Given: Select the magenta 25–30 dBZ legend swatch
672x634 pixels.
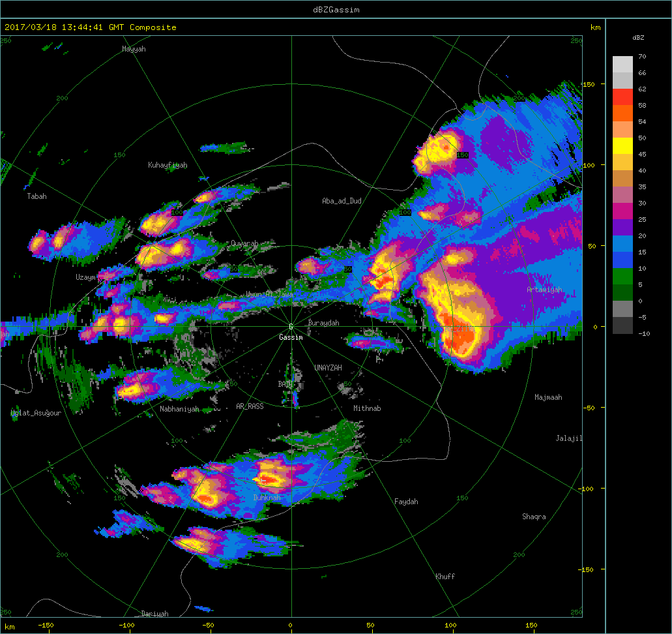Looking at the screenshot, I should [x=622, y=211].
